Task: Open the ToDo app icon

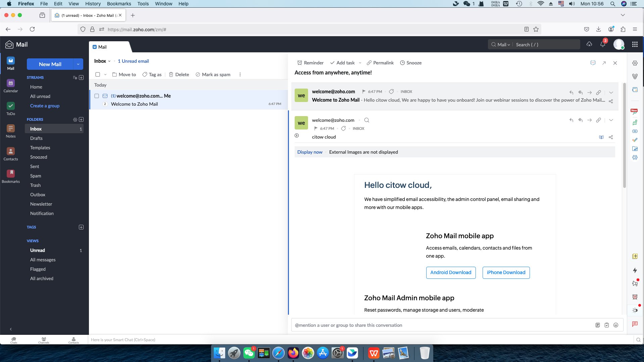Action: [11, 108]
